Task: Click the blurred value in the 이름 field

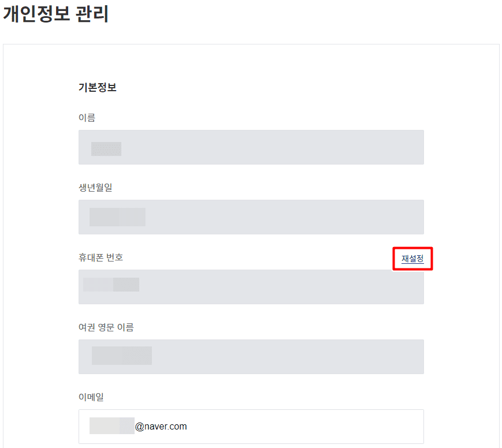Action: [x=106, y=148]
